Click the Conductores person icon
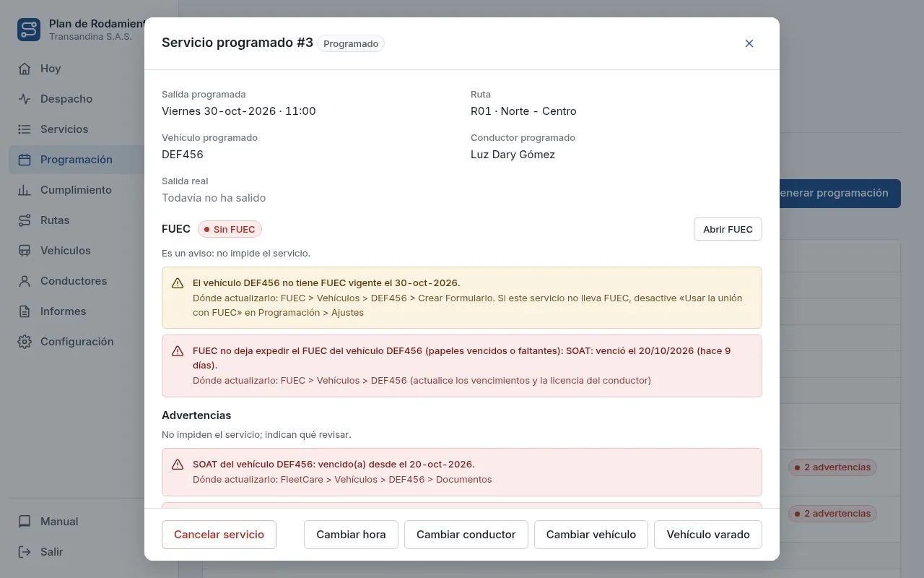This screenshot has width=924, height=578. pyautogui.click(x=25, y=281)
